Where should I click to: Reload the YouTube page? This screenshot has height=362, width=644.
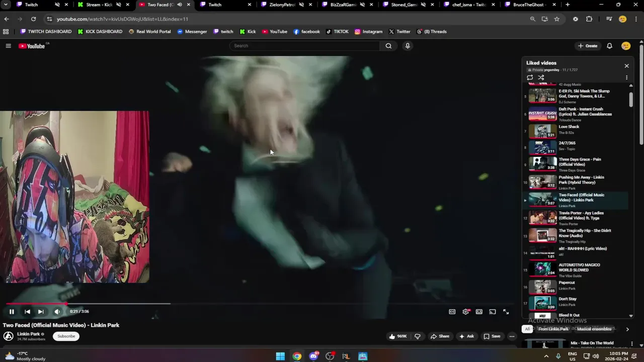33,19
